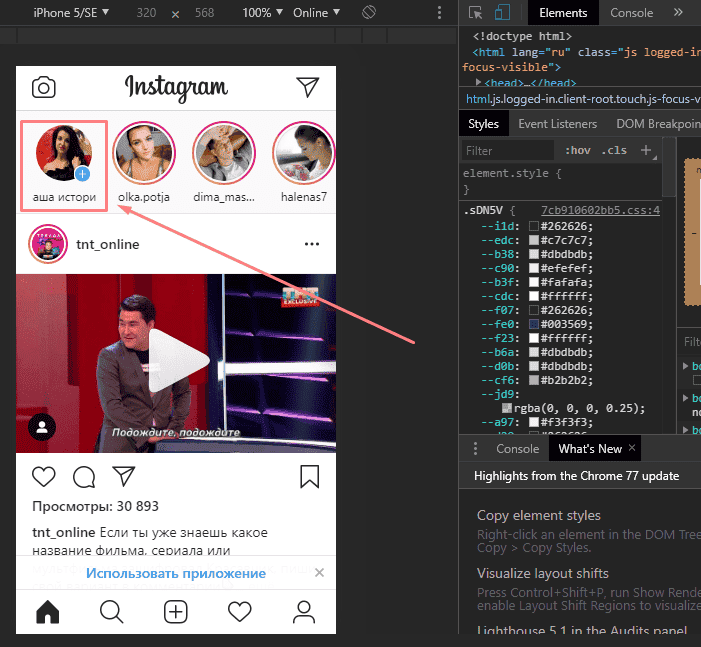701x647 pixels.
Task: Click the #003569 color swatch
Action: tap(534, 324)
